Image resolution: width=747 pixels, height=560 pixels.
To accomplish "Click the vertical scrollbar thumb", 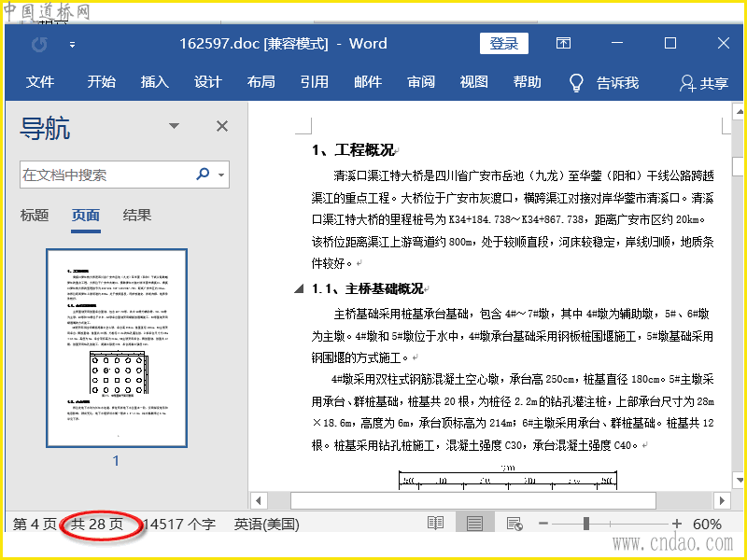I will [x=739, y=167].
